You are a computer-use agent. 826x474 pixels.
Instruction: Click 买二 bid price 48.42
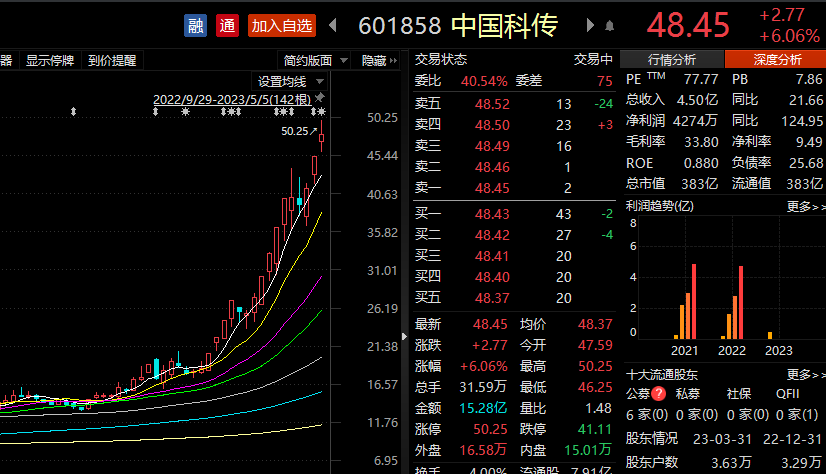pos(492,235)
